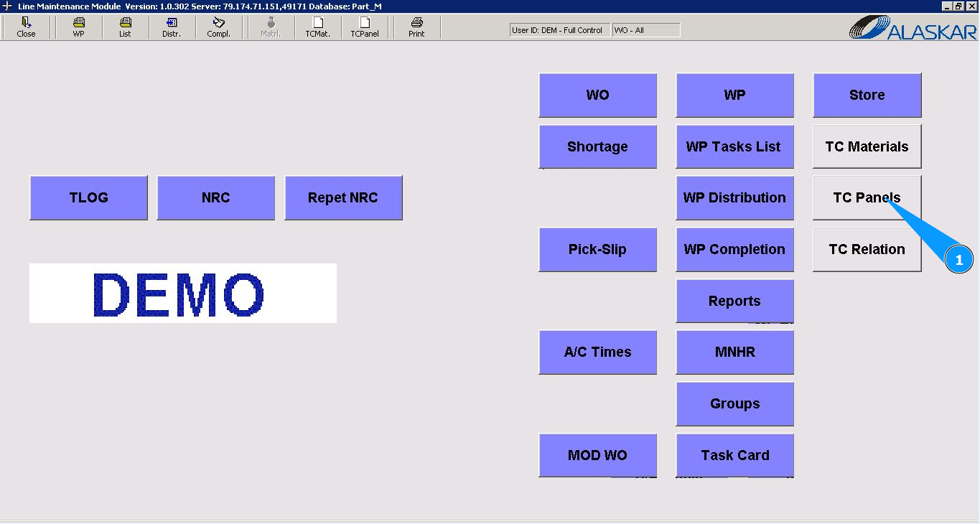This screenshot has width=980, height=524.
Task: Open the Task Card button
Action: tap(734, 455)
